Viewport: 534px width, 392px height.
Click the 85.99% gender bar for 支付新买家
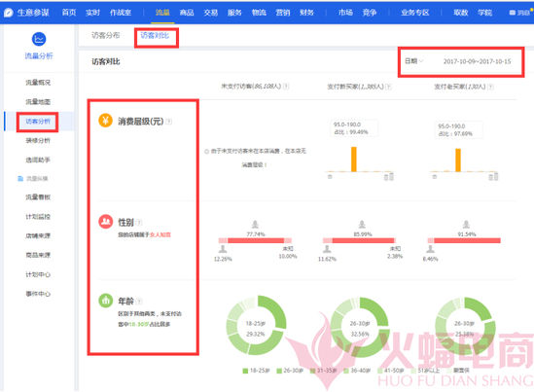point(363,240)
